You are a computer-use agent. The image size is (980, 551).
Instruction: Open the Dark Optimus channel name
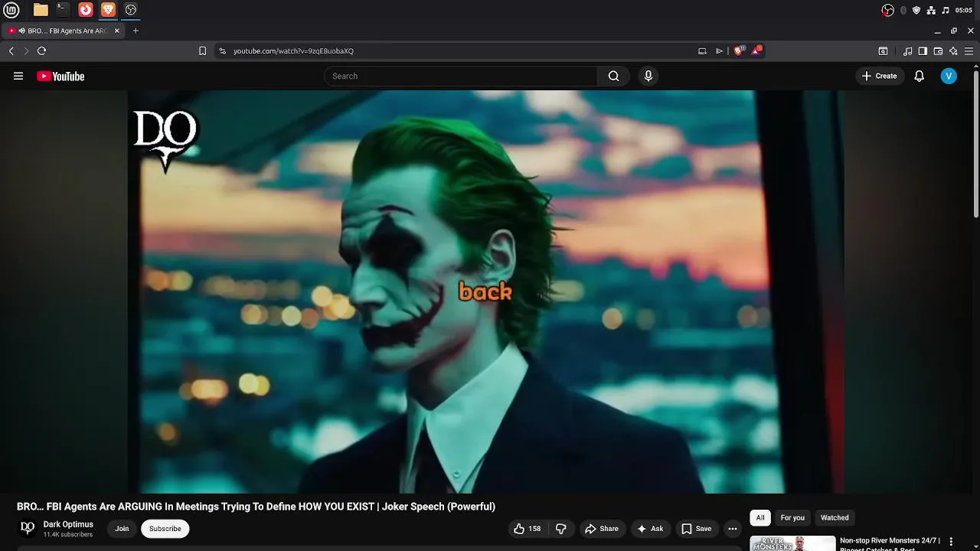[68, 524]
